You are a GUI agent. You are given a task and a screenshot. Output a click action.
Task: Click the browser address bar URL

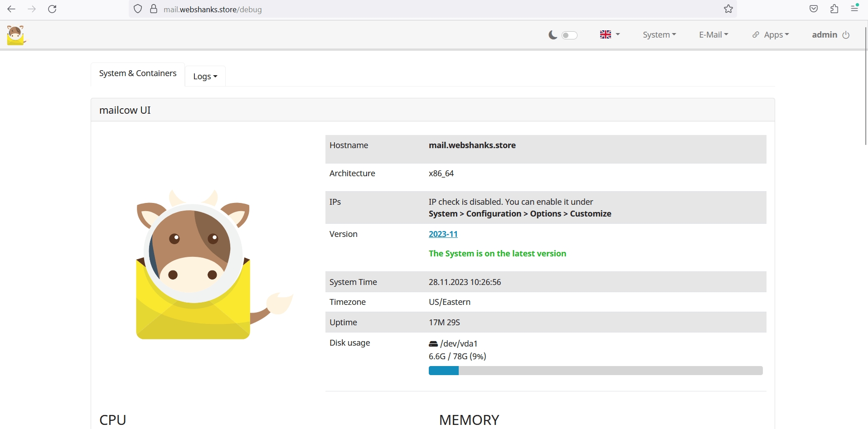pos(213,10)
